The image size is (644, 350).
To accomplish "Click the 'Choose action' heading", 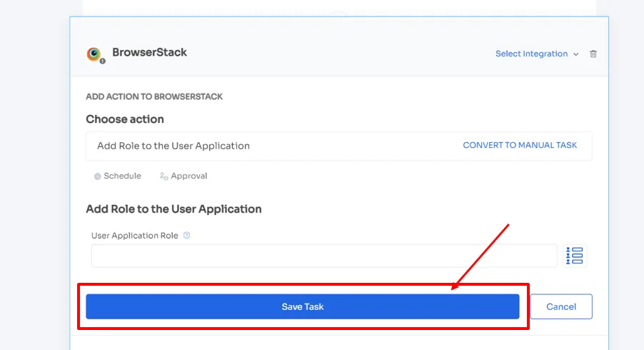I will (125, 119).
